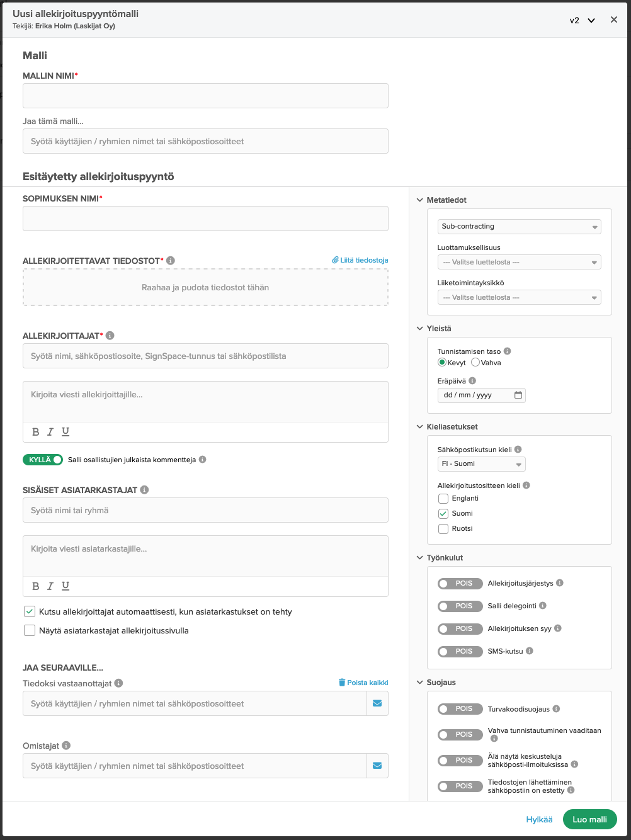Click envelope icon next to Tiedoksi vastaanottajat field
The height and width of the screenshot is (840, 631).
tap(377, 703)
